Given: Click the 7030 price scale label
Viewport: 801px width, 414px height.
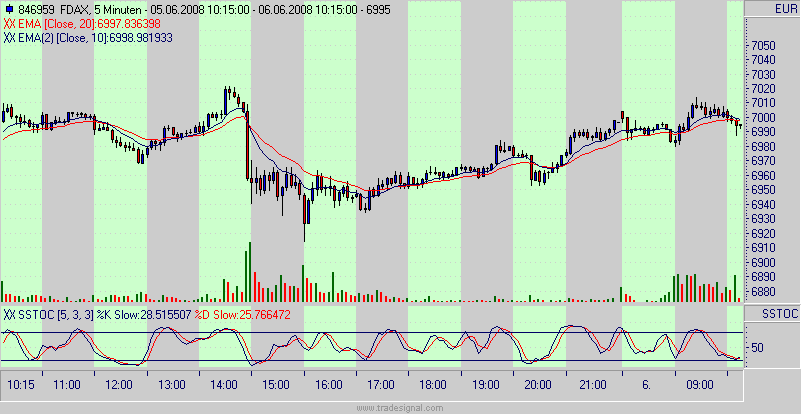Looking at the screenshot, I should tap(763, 75).
